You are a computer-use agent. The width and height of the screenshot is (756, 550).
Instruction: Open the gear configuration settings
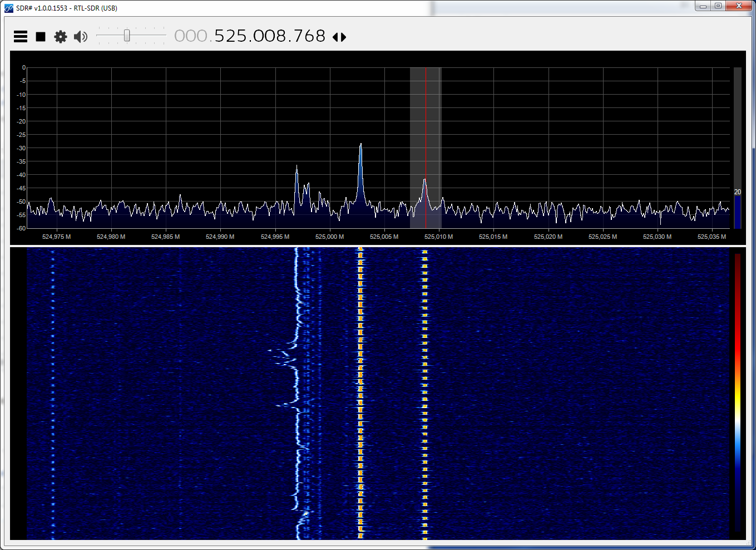tap(61, 37)
